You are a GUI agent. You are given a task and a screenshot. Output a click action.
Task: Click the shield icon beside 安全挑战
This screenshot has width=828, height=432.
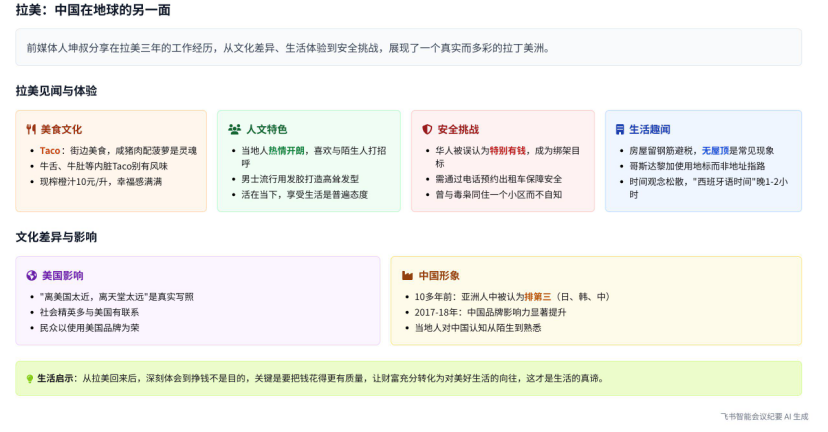[427, 129]
